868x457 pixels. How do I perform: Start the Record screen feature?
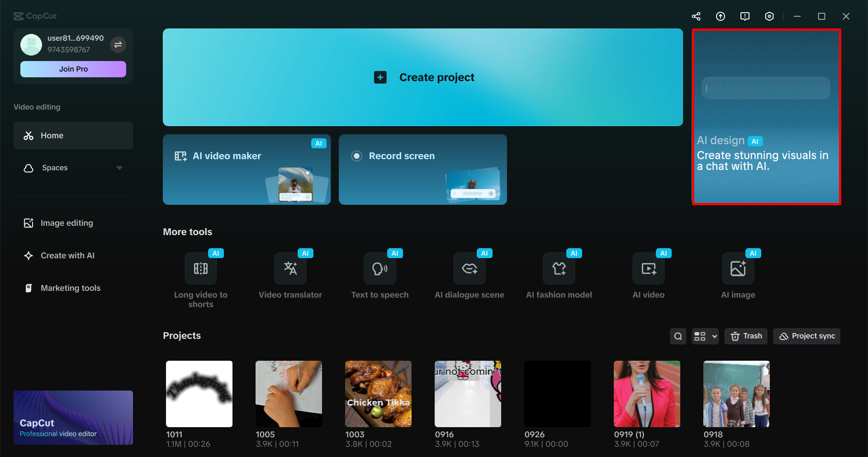coord(423,170)
